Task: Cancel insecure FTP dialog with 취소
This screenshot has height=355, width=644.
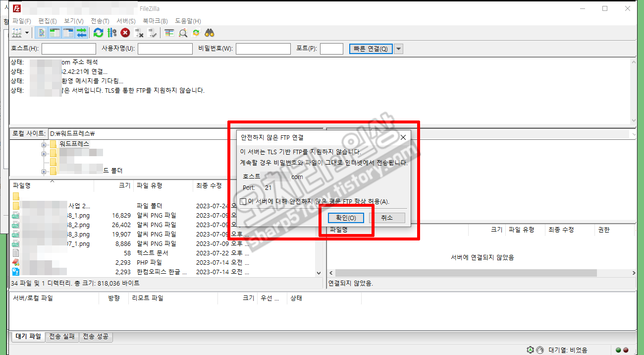Action: 387,218
